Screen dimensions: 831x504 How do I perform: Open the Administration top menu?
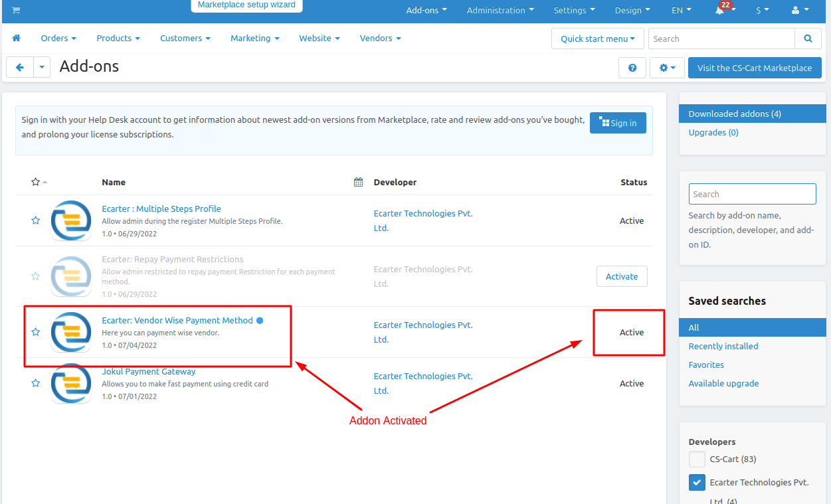click(x=500, y=11)
